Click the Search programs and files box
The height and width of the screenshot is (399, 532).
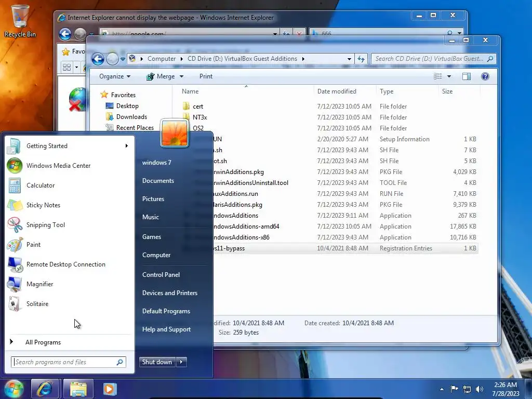68,362
